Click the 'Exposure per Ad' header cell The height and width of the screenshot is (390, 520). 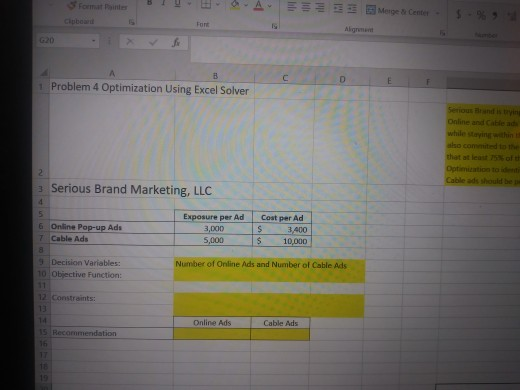[x=214, y=217]
